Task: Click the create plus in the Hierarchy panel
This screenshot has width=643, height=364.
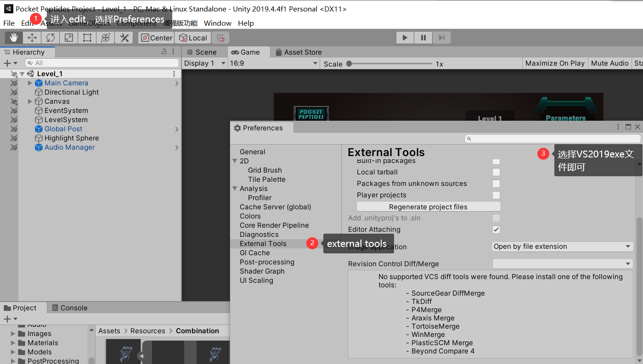Action: tap(7, 63)
